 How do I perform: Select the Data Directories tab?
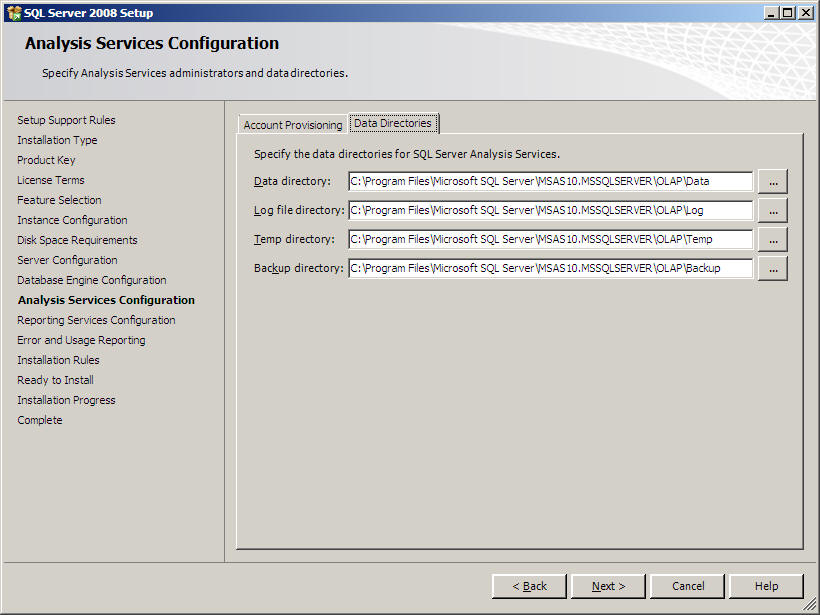pos(393,123)
